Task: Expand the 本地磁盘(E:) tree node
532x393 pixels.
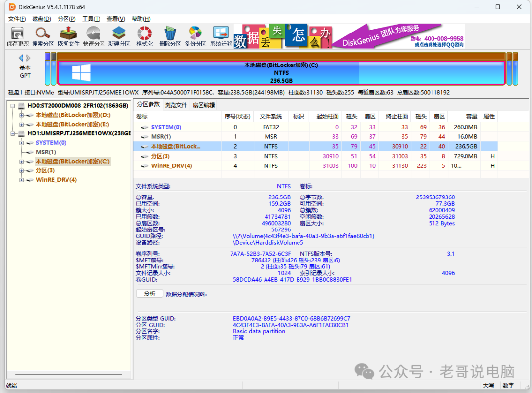Action: 21,125
